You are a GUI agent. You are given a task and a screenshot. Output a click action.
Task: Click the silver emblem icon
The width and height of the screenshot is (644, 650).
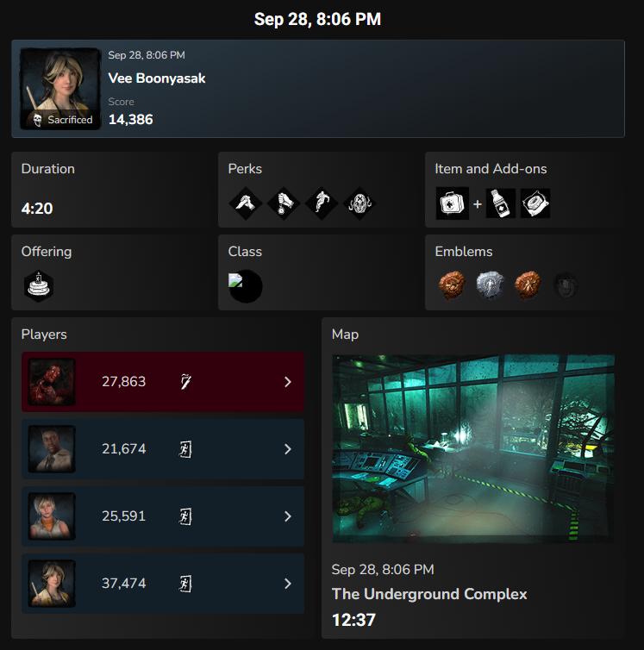[x=491, y=285]
